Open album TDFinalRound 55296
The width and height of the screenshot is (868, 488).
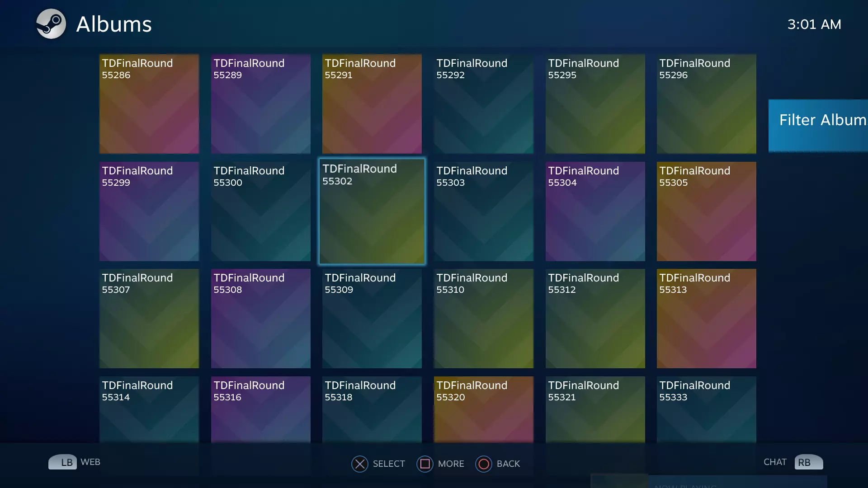706,104
